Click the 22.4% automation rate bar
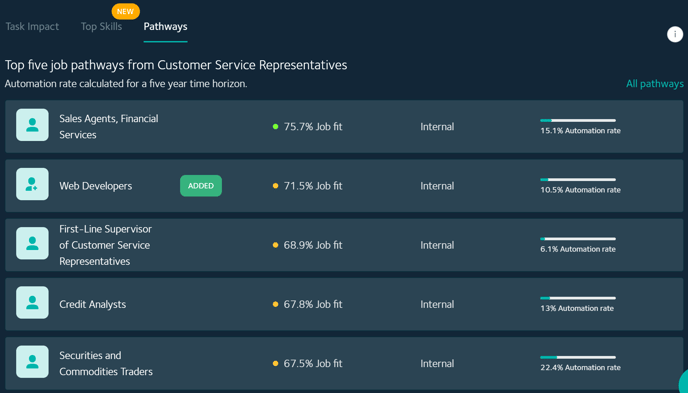 (578, 357)
